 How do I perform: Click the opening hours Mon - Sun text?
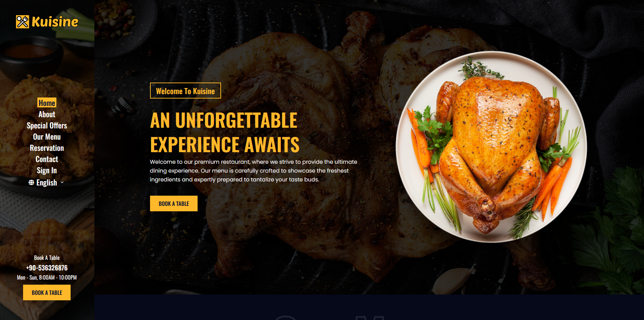pos(47,278)
